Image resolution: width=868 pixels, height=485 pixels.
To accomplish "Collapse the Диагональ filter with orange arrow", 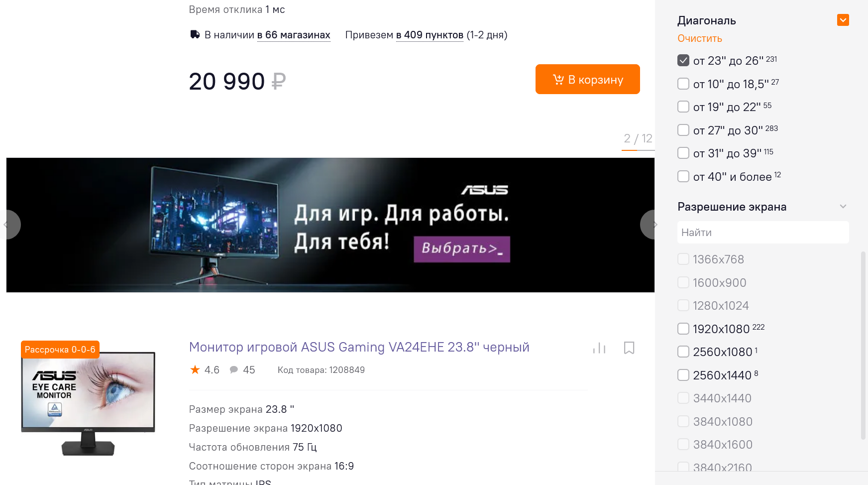I will pos(843,20).
